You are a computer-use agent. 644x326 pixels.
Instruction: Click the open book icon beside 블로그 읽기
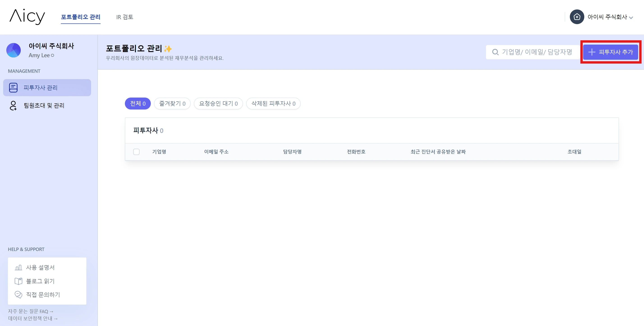click(x=18, y=281)
